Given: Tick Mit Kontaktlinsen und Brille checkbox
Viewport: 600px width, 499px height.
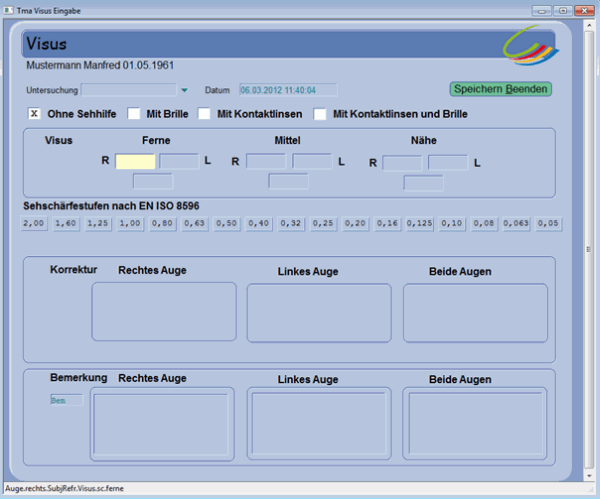Looking at the screenshot, I should (x=321, y=114).
